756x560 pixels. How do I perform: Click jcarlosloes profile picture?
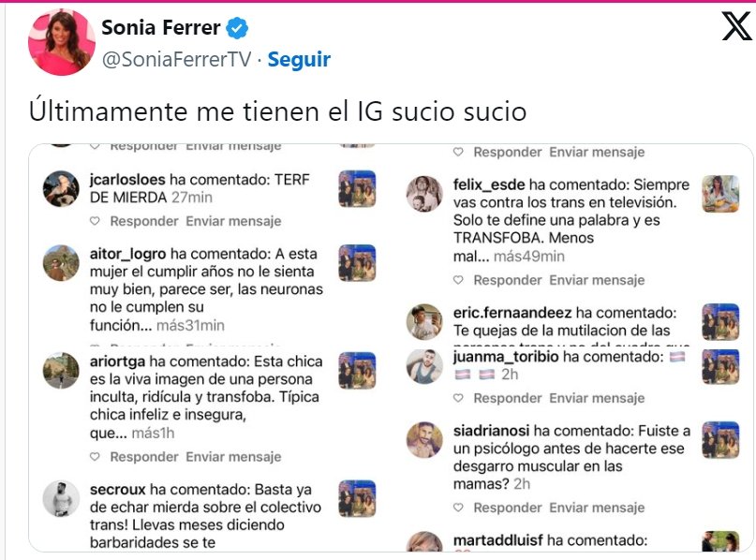[61, 187]
